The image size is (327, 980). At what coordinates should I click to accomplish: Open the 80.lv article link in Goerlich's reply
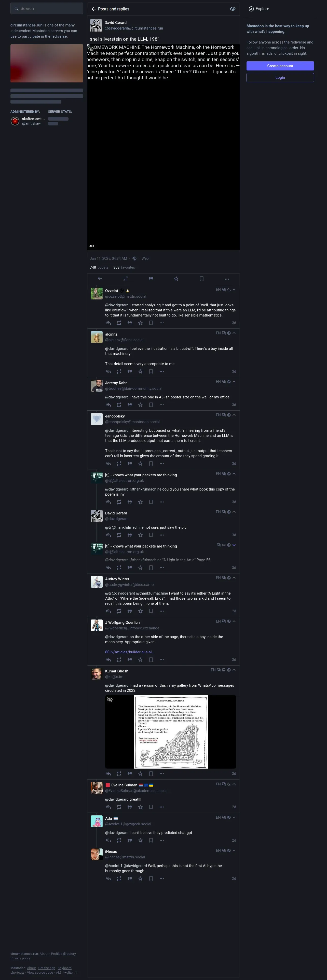click(129, 652)
